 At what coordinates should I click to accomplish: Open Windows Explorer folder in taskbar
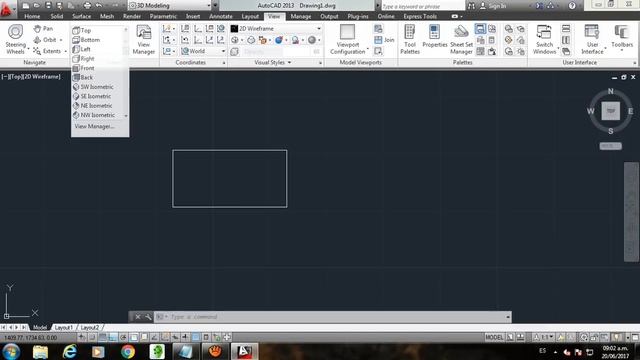click(x=40, y=351)
